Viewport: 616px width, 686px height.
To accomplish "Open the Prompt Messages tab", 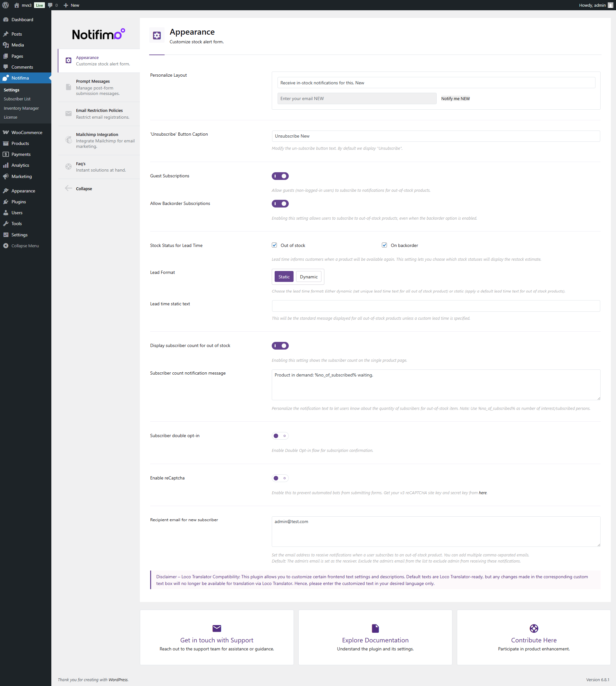I will (x=99, y=87).
